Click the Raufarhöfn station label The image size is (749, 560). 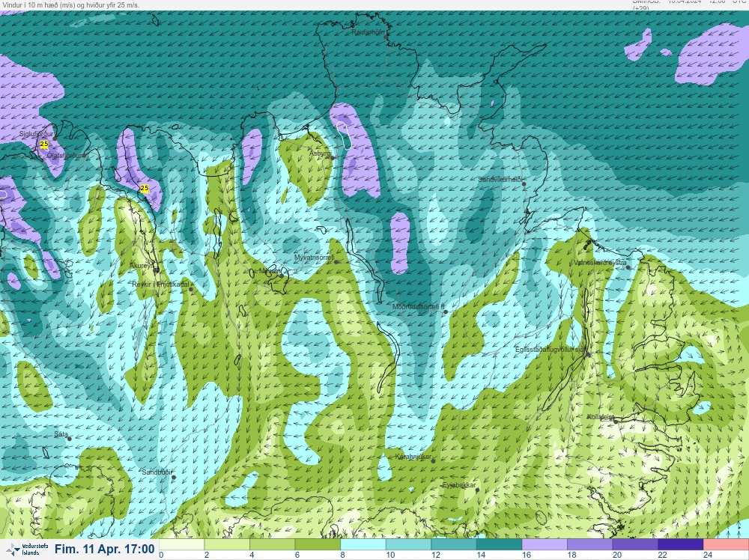pyautogui.click(x=368, y=32)
